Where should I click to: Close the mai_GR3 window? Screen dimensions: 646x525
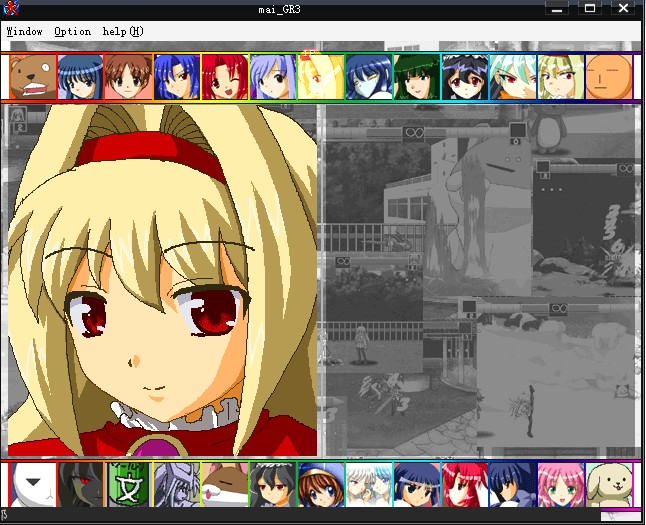click(623, 8)
